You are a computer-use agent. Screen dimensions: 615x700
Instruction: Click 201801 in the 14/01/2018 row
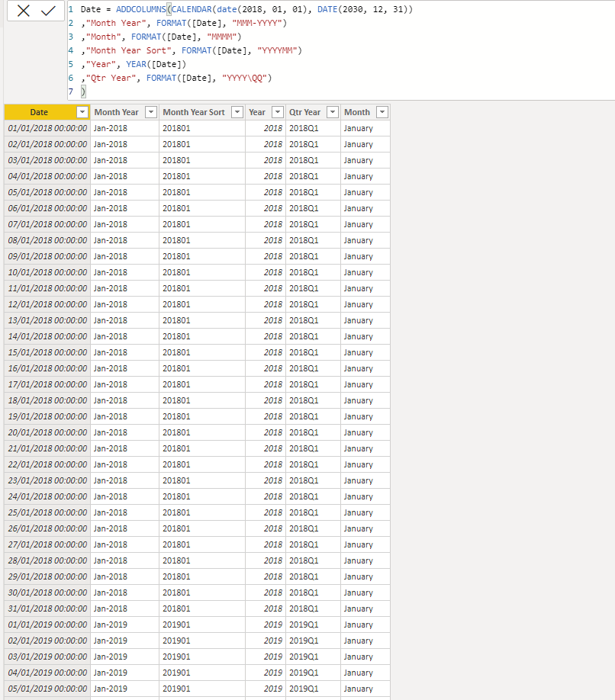pos(176,336)
